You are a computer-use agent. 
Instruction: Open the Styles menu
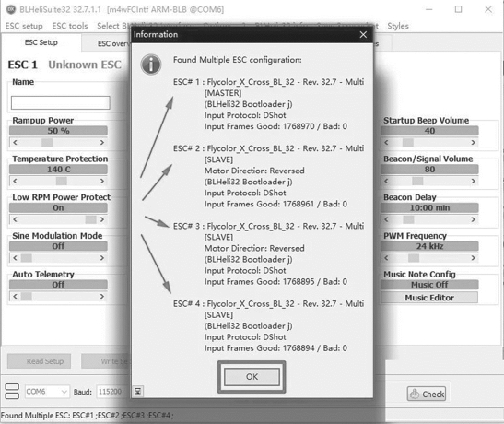pos(398,26)
